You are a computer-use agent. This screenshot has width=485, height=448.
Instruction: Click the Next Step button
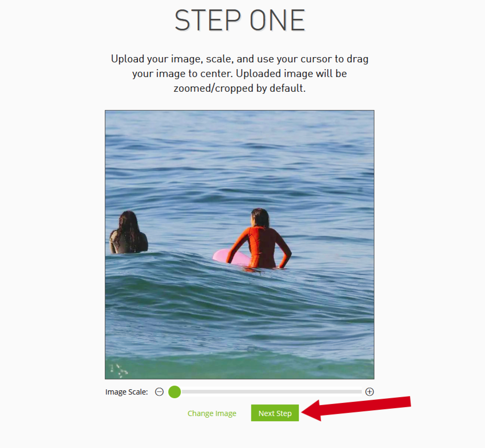[275, 413]
